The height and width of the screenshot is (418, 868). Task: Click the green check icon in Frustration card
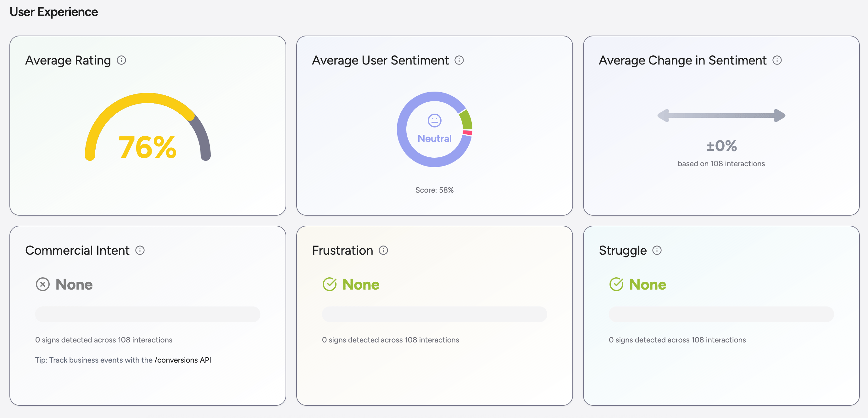pyautogui.click(x=330, y=285)
